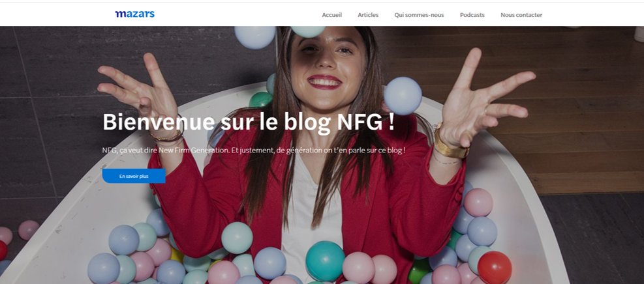This screenshot has height=284, width=644.
Task: Go to the Accueil page
Action: [332, 15]
